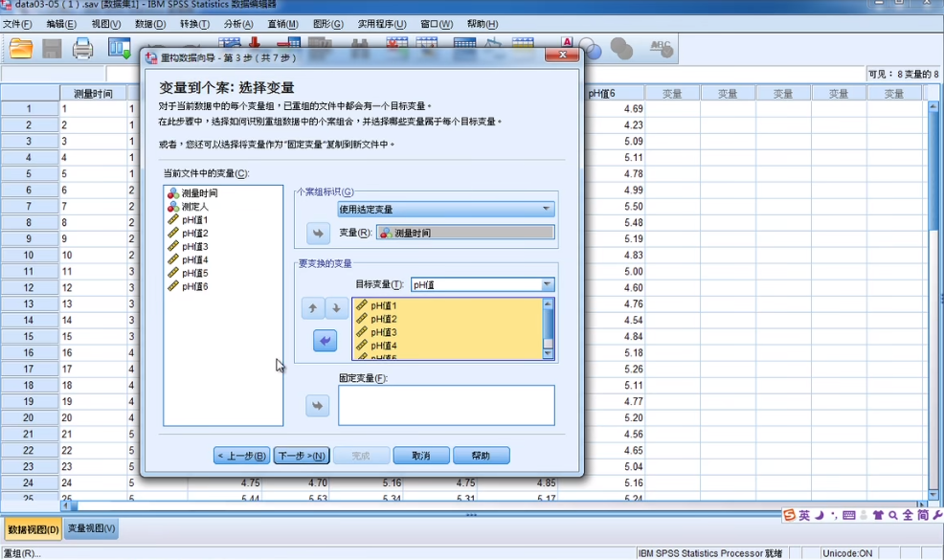The image size is (944, 560).
Task: Click the 下一步 button in the wizard
Action: [302, 455]
